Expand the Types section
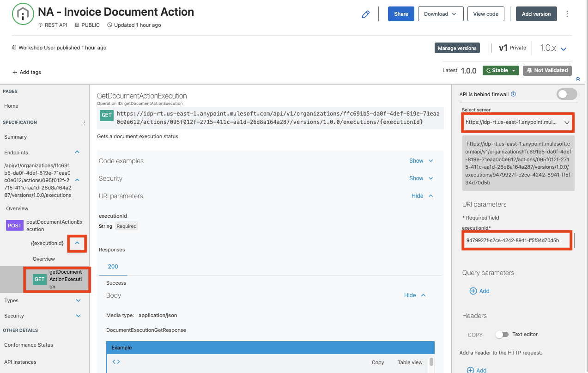 78,300
